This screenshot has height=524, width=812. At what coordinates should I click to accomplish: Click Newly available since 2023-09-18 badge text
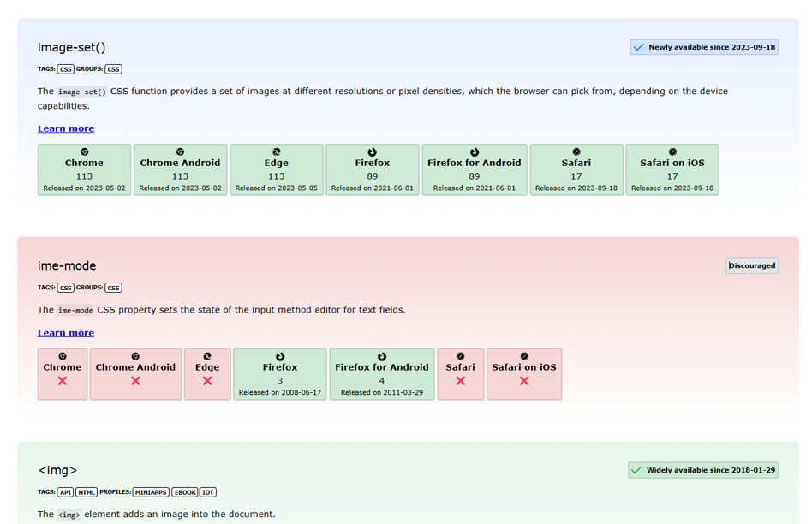coord(712,47)
